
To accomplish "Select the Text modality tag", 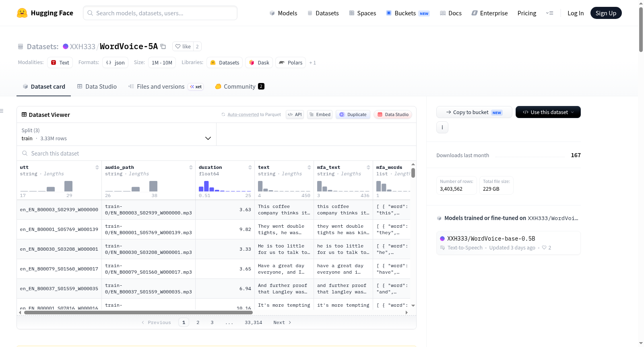I will tap(60, 62).
